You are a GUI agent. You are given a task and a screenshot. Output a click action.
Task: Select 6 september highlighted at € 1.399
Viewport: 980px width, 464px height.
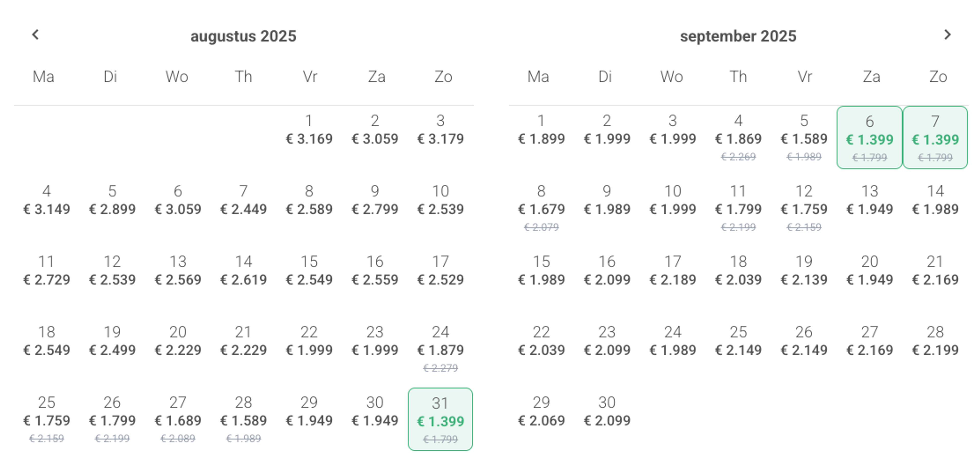[870, 137]
